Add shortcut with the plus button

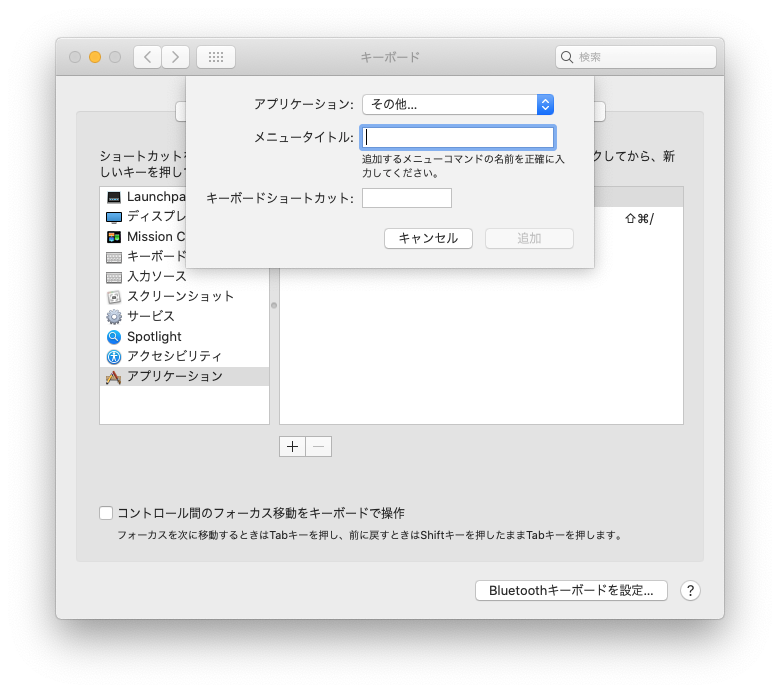point(292,447)
